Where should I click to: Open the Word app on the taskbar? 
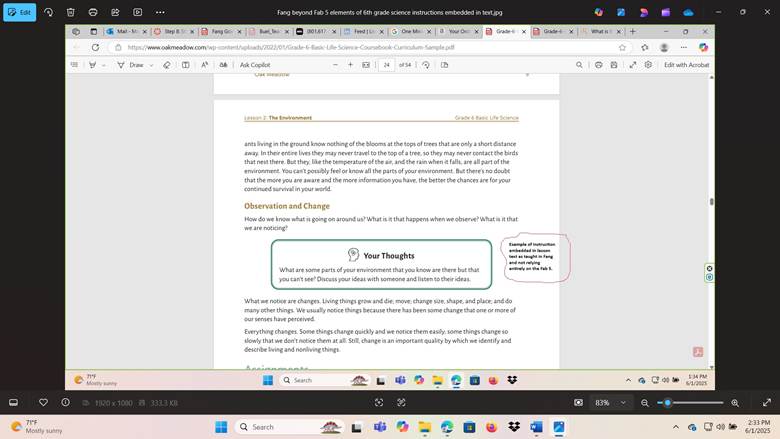point(537,427)
